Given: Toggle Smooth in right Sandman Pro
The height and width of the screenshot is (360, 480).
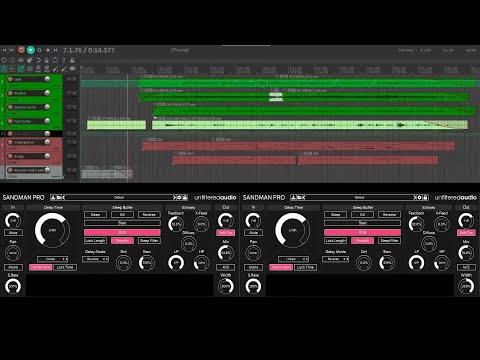Looking at the screenshot, I should pos(362,240).
